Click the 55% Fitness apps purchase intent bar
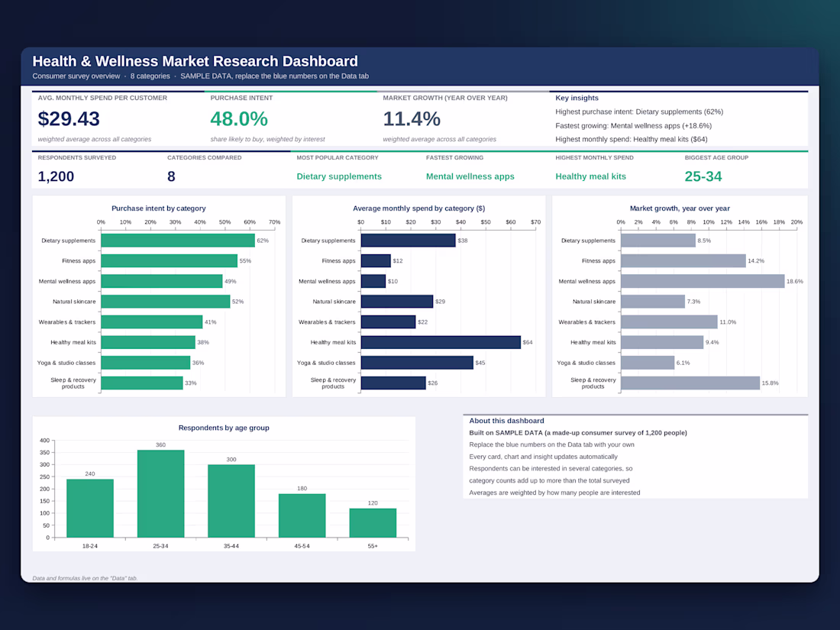The width and height of the screenshot is (840, 630). click(170, 261)
